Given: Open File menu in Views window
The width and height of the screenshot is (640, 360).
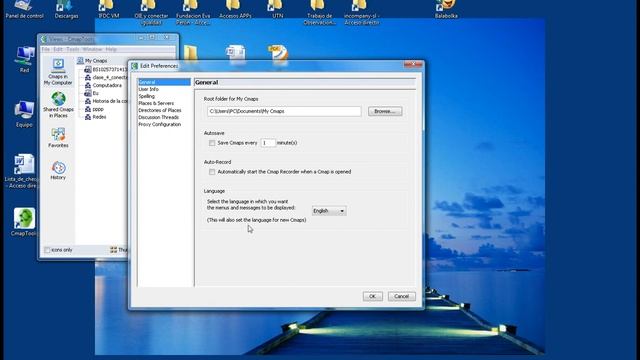Looking at the screenshot, I should click(x=46, y=49).
